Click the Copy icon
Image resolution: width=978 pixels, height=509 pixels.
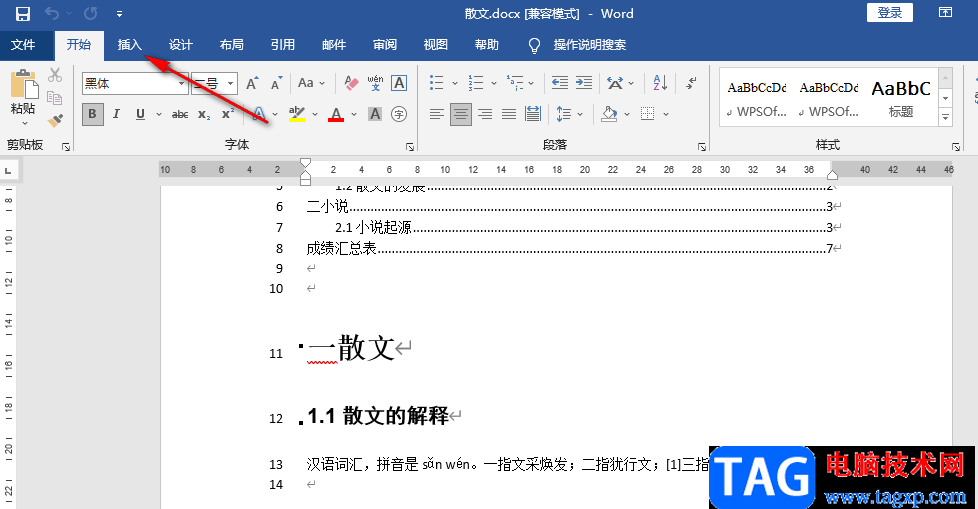(x=55, y=98)
